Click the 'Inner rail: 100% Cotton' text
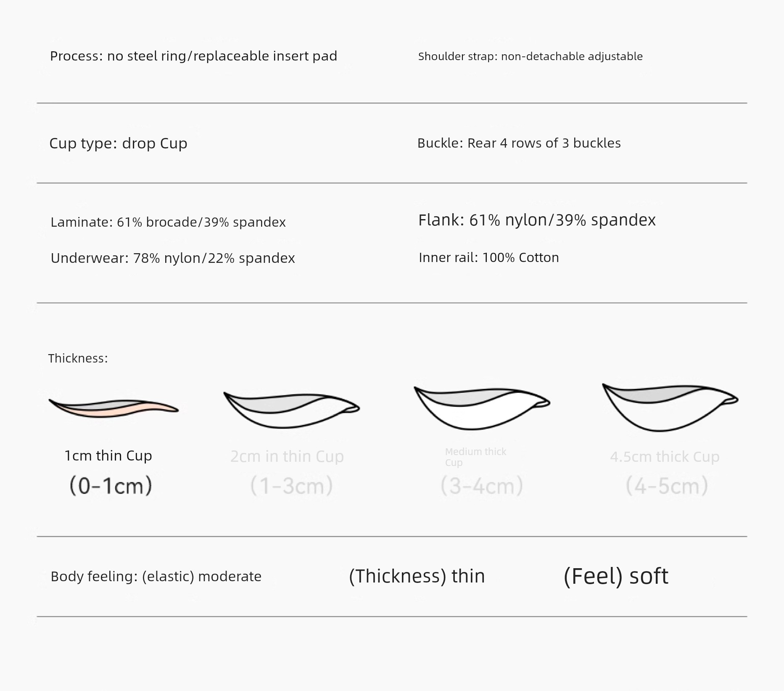 coord(488,257)
